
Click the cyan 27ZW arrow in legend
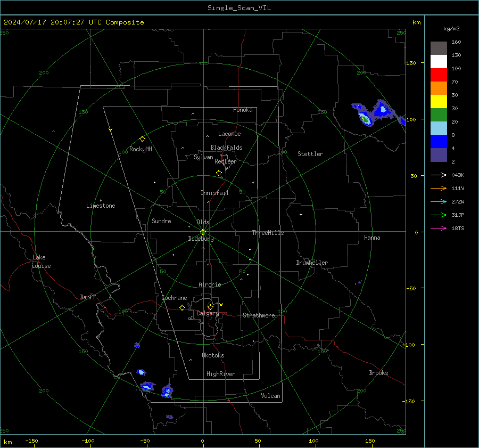(439, 201)
